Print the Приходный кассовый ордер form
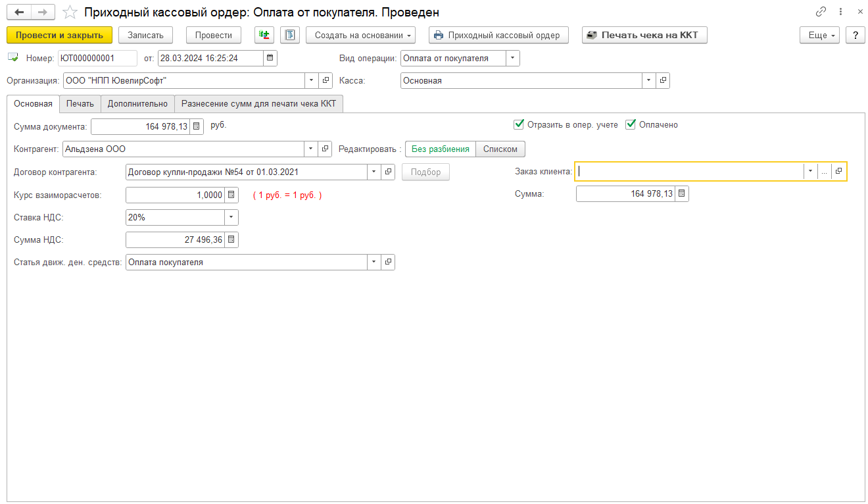This screenshot has height=504, width=868. (497, 35)
